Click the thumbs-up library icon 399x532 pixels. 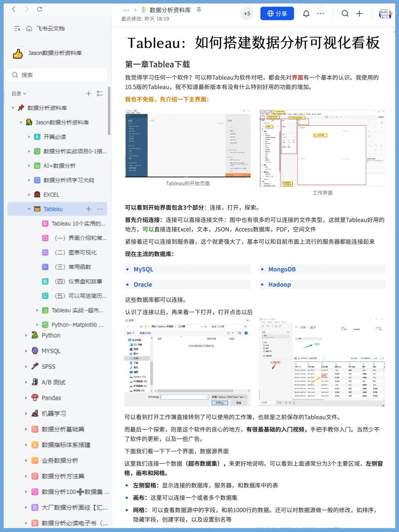(x=18, y=53)
